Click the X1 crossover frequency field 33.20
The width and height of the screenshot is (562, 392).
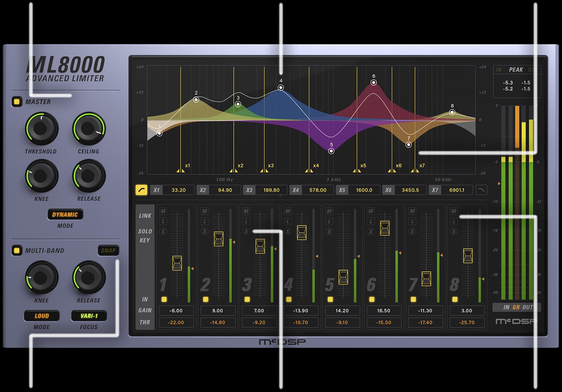pos(179,190)
